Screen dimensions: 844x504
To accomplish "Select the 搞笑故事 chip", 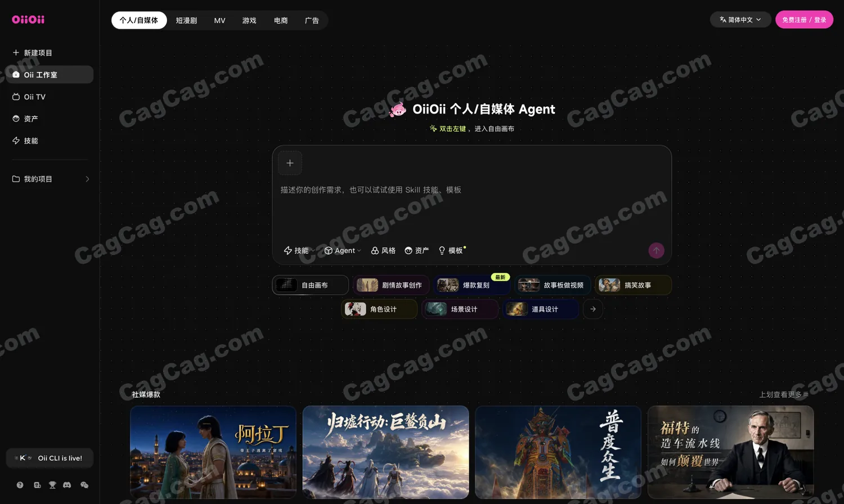I will point(633,285).
